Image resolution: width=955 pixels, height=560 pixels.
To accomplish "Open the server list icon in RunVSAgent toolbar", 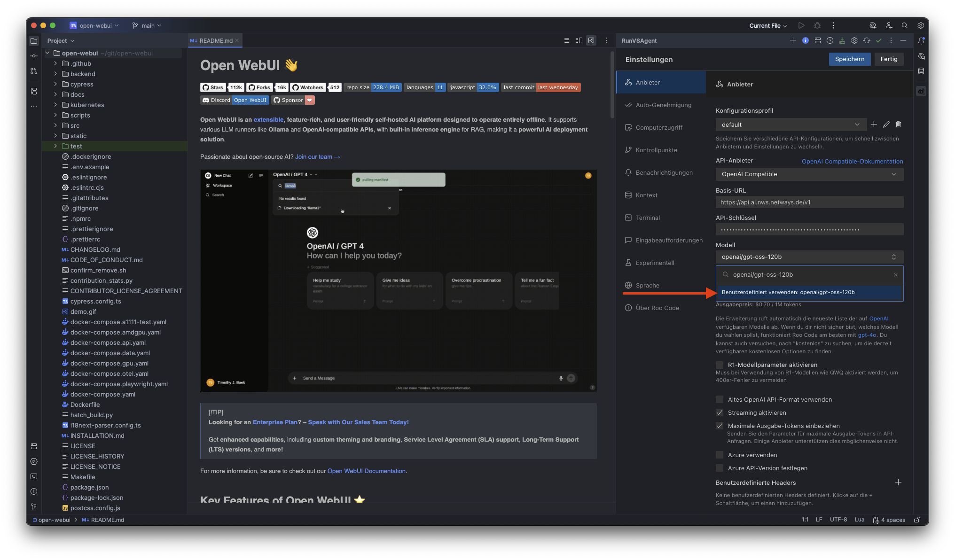I will click(x=817, y=40).
